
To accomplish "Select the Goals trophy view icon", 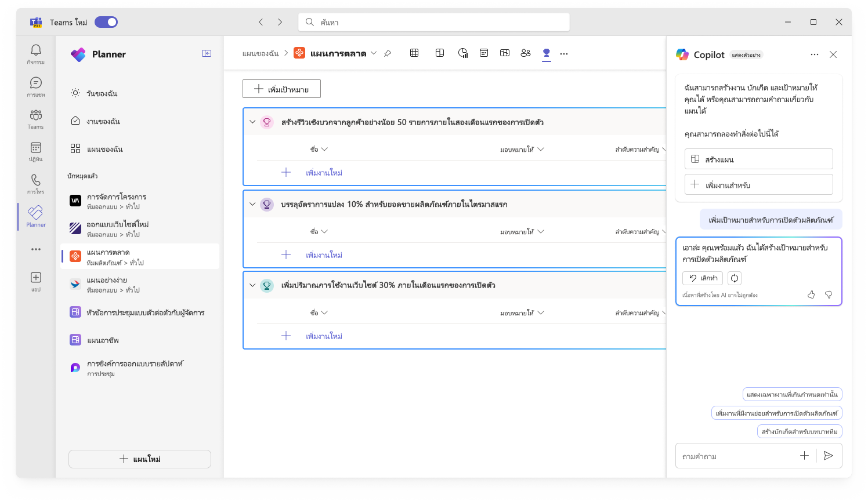I will [x=547, y=53].
